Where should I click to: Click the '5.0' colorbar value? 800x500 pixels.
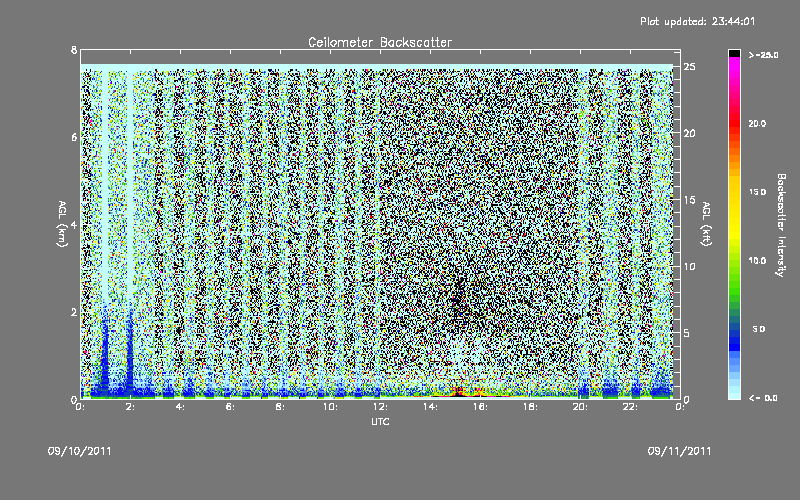[759, 329]
